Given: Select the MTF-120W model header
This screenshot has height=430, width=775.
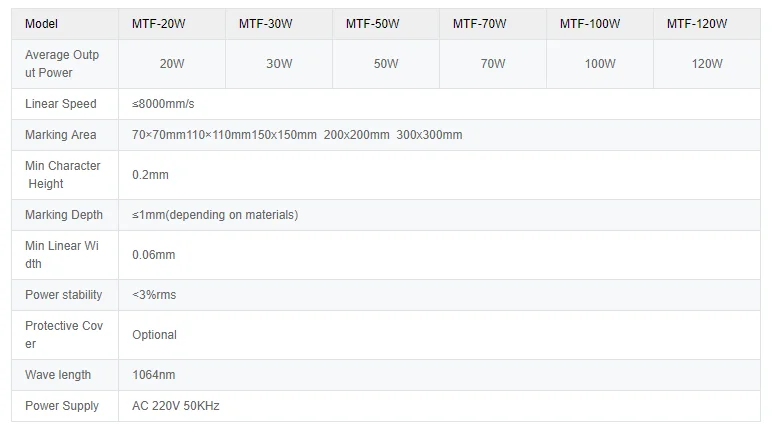Looking at the screenshot, I should tap(695, 23).
